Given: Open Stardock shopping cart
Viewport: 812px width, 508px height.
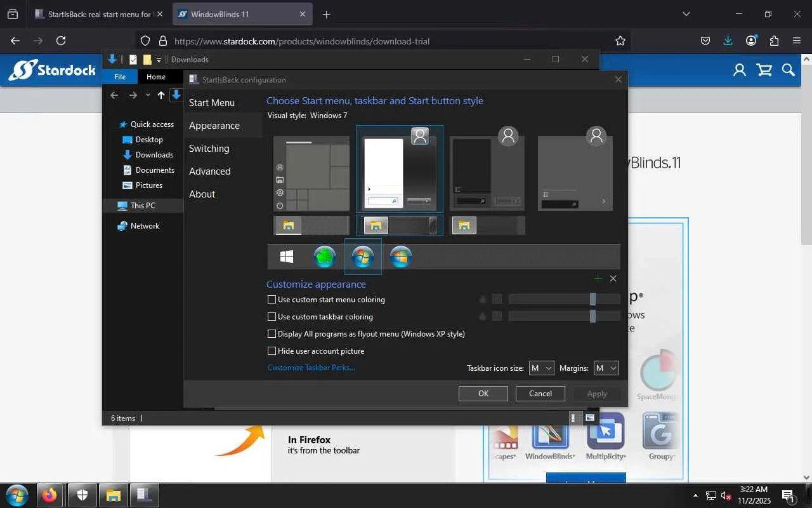Looking at the screenshot, I should pyautogui.click(x=764, y=70).
